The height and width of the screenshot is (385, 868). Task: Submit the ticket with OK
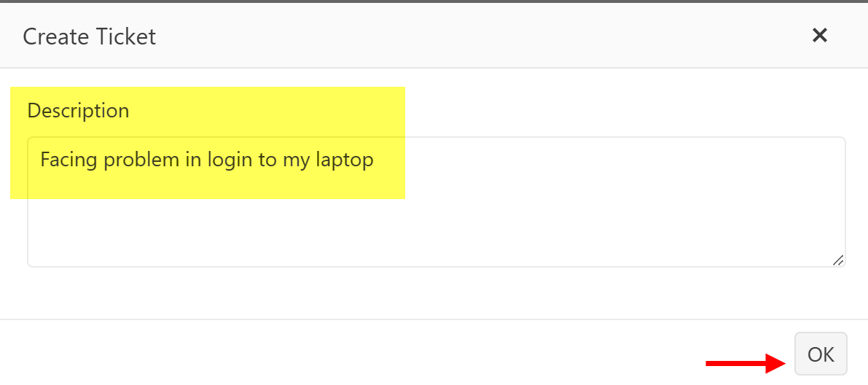pyautogui.click(x=821, y=354)
